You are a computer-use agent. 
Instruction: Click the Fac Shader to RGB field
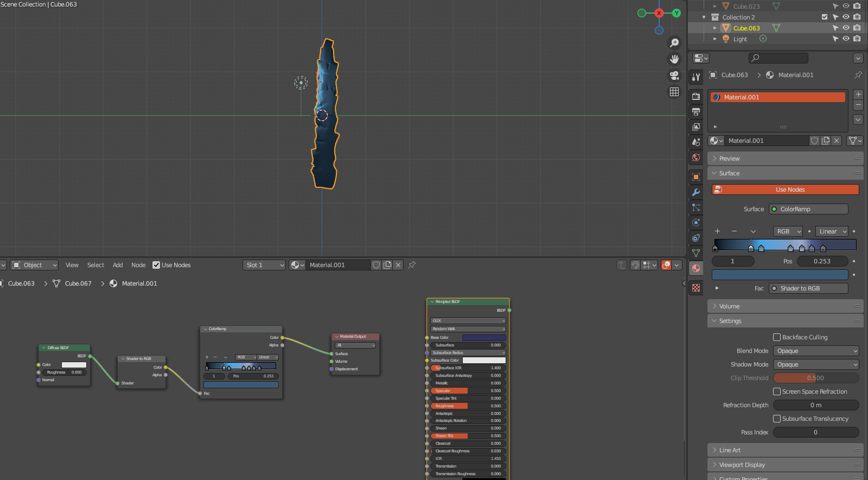[x=808, y=288]
